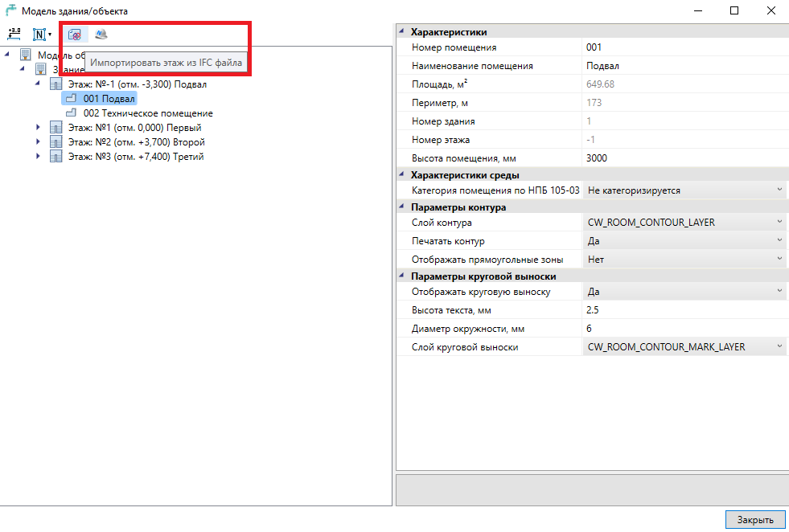Maximize the Модель здания/объекта window

tap(734, 10)
